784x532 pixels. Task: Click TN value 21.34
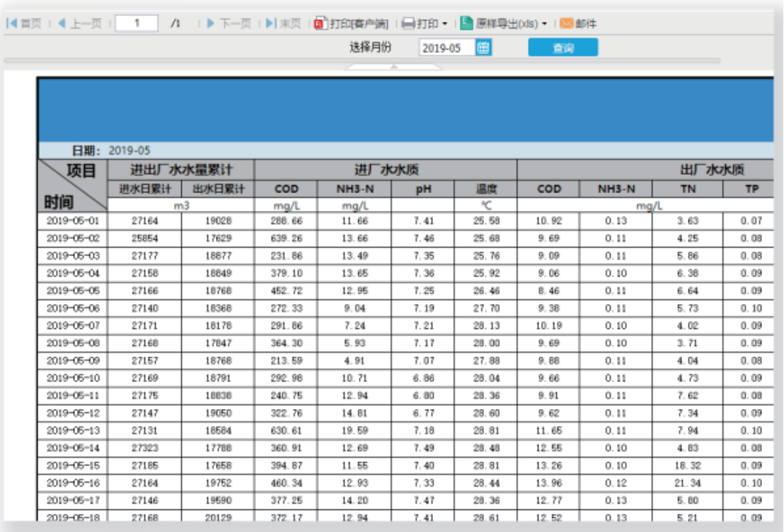pyautogui.click(x=688, y=483)
